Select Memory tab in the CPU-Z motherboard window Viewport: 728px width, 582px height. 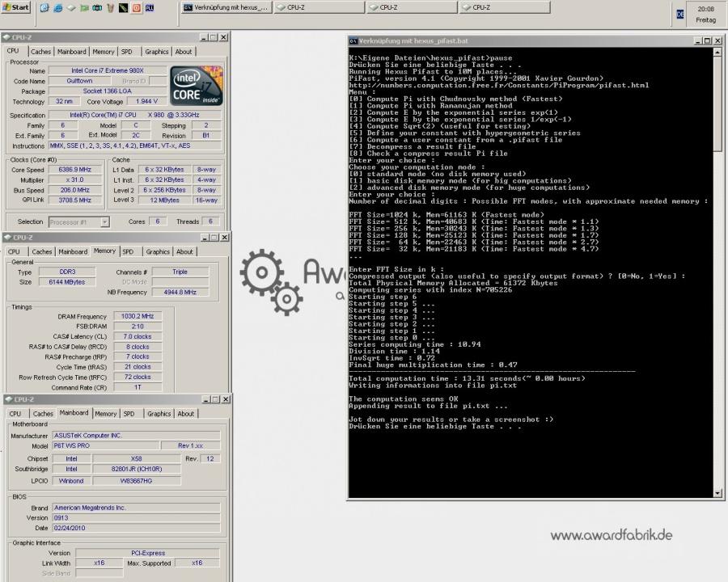(x=106, y=414)
